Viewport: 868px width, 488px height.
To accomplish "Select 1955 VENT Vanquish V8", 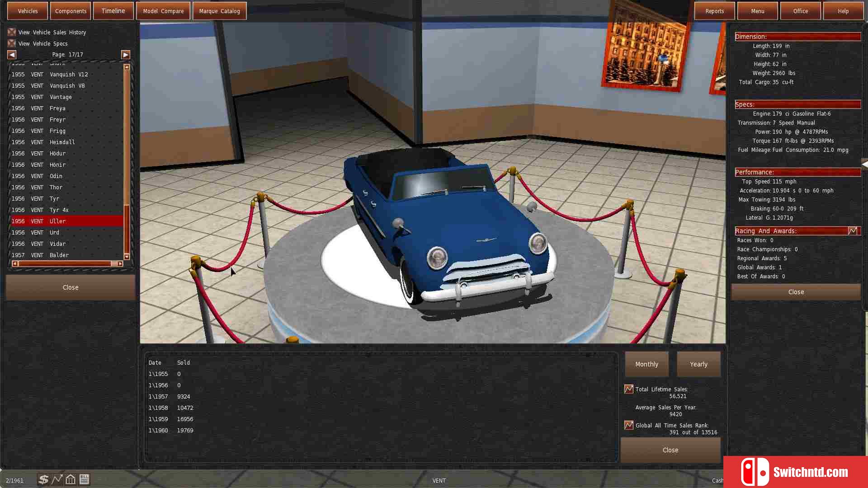I will (x=66, y=86).
